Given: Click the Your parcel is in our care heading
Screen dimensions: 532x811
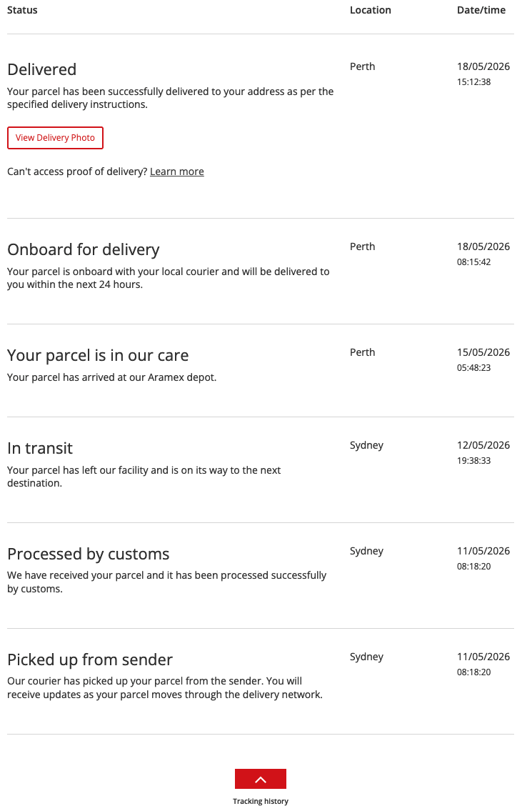Looking at the screenshot, I should [x=98, y=355].
